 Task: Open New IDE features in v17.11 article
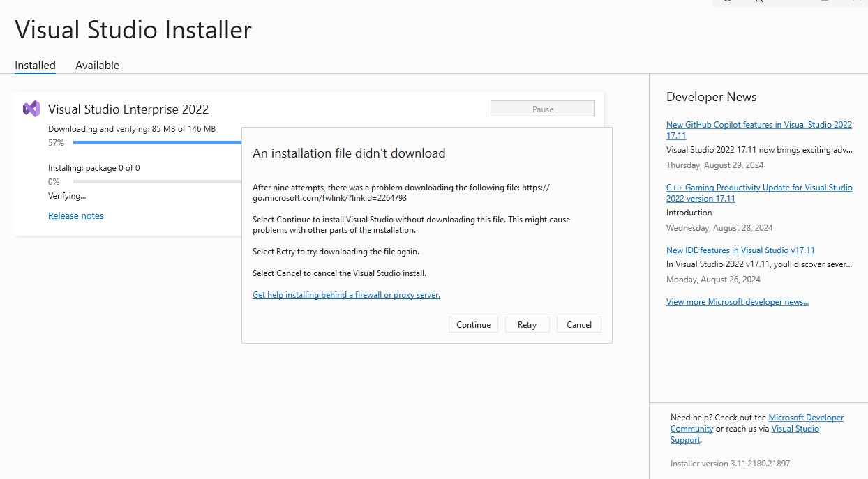point(740,250)
